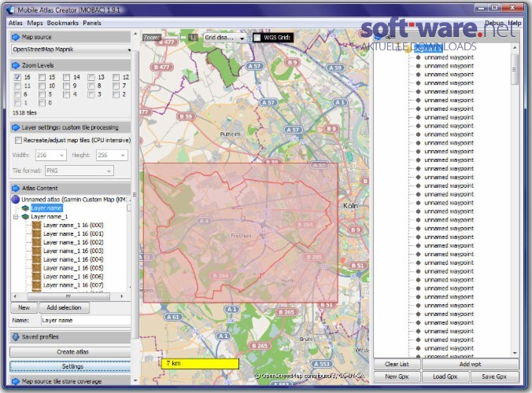
Task: Expand the Saved profiles panel icon
Action: pyautogui.click(x=16, y=336)
